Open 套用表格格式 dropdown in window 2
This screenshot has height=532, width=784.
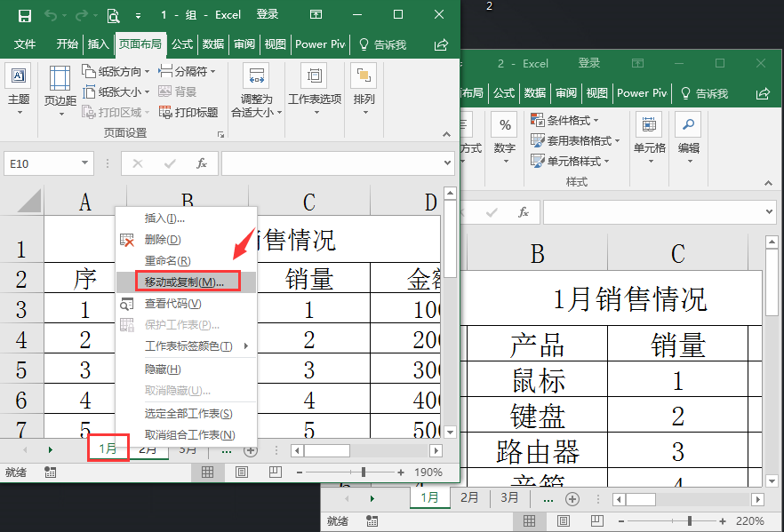[x=575, y=141]
